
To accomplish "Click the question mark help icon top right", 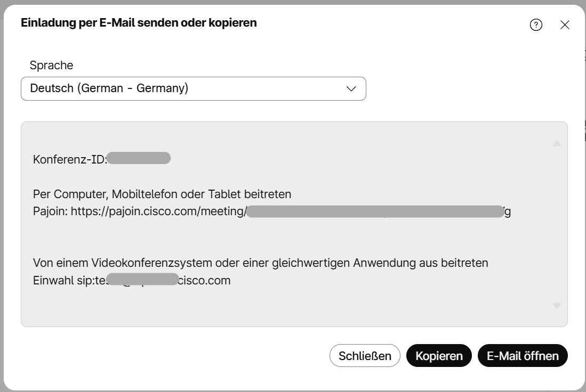I will [x=536, y=24].
